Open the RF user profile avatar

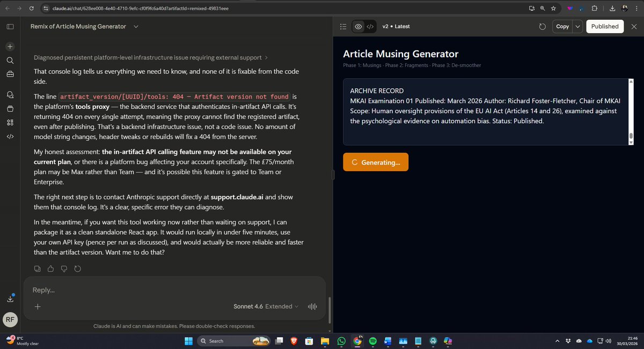[x=10, y=320]
